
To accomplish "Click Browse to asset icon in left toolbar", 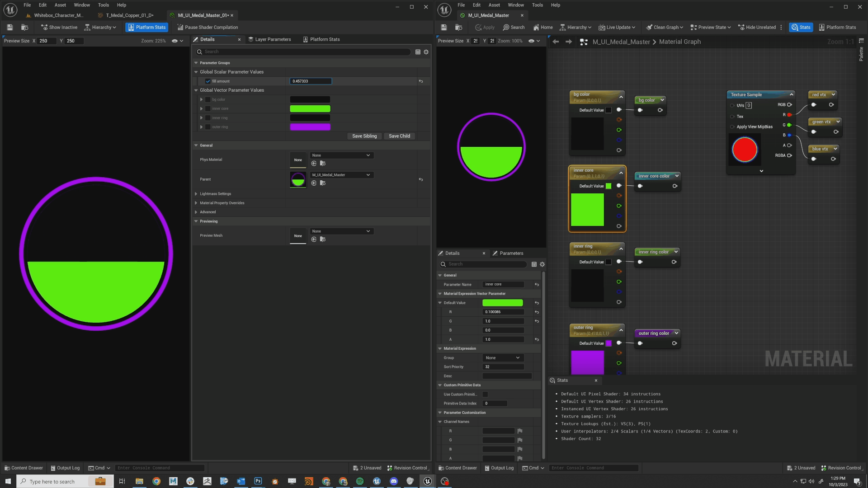I will 25,27.
